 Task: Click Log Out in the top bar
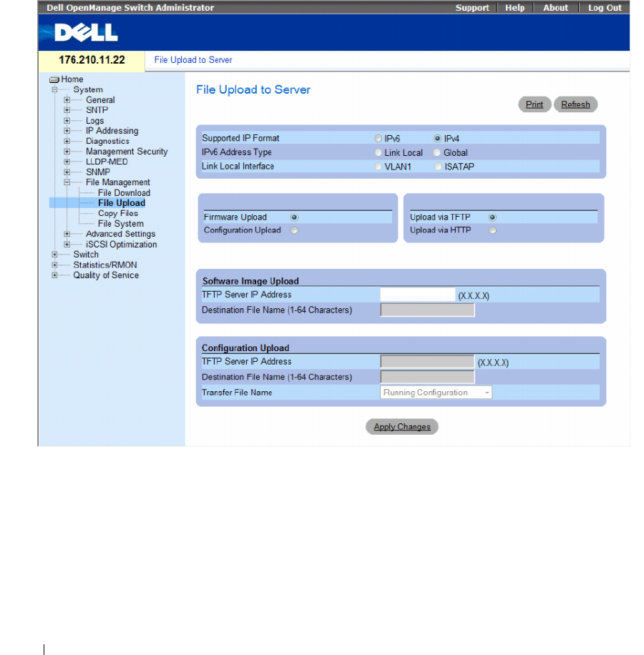[605, 8]
